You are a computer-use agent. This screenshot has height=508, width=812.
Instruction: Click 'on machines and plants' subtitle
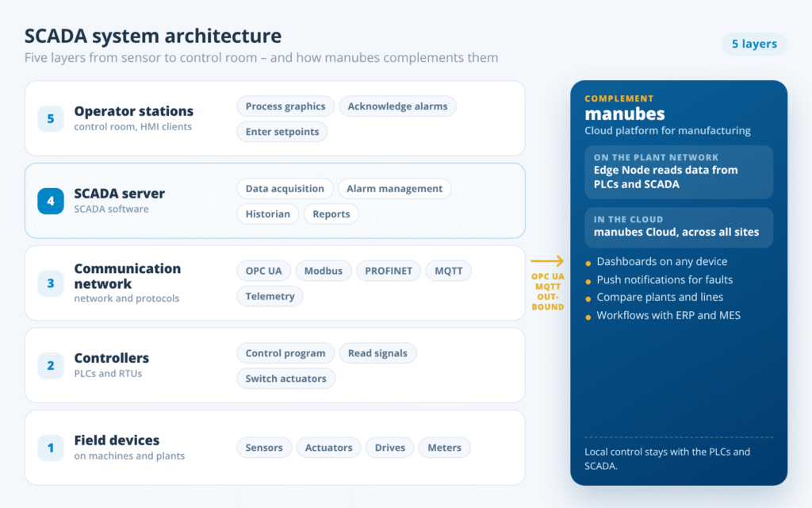point(129,456)
